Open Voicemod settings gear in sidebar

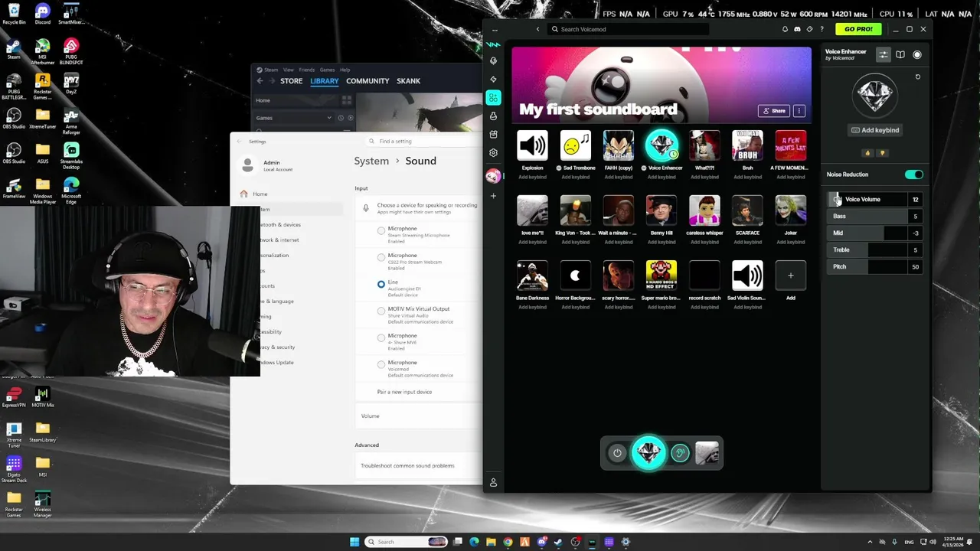tap(493, 152)
